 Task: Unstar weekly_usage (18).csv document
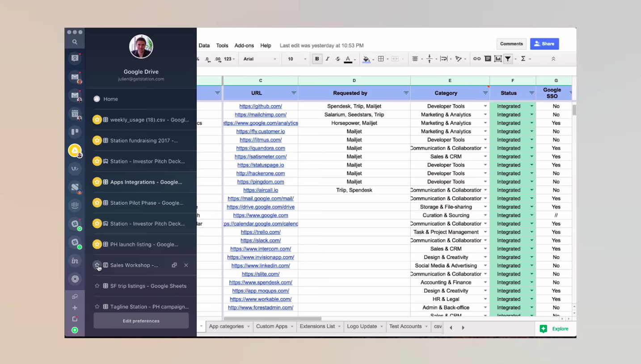tap(97, 120)
